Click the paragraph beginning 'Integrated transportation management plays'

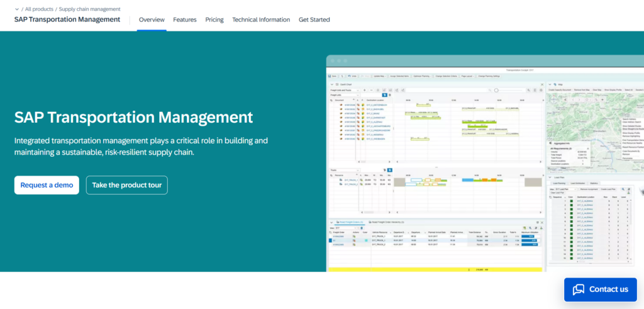(x=141, y=146)
